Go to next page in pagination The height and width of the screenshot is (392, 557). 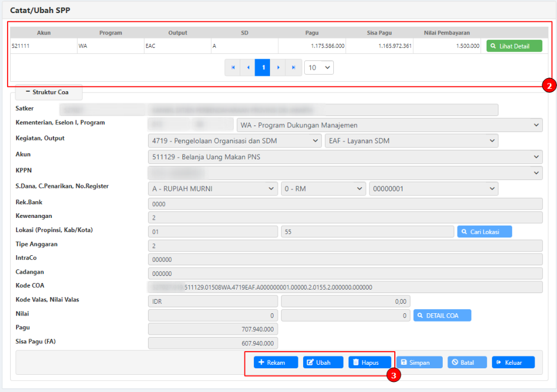(278, 68)
